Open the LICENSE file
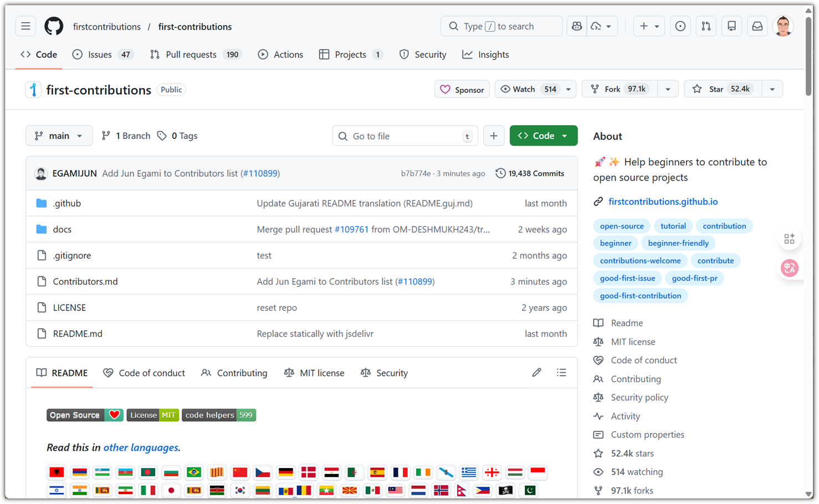Image resolution: width=819 pixels, height=504 pixels. click(69, 307)
